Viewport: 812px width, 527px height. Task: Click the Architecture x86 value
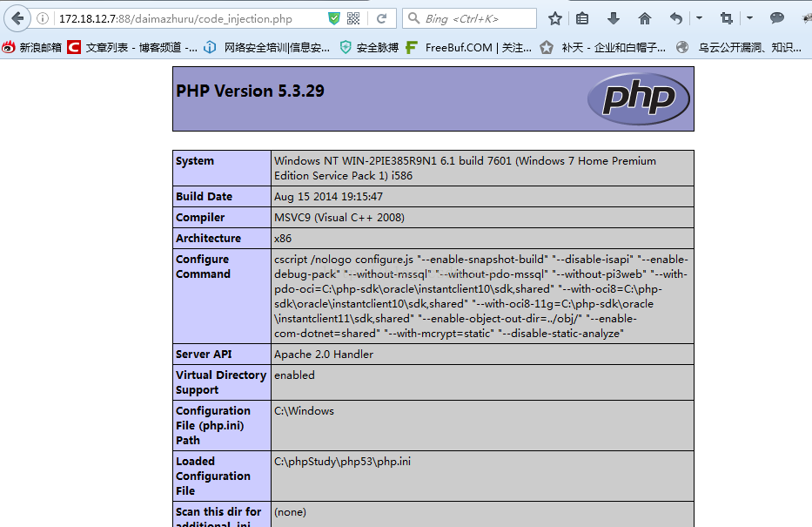coord(283,239)
